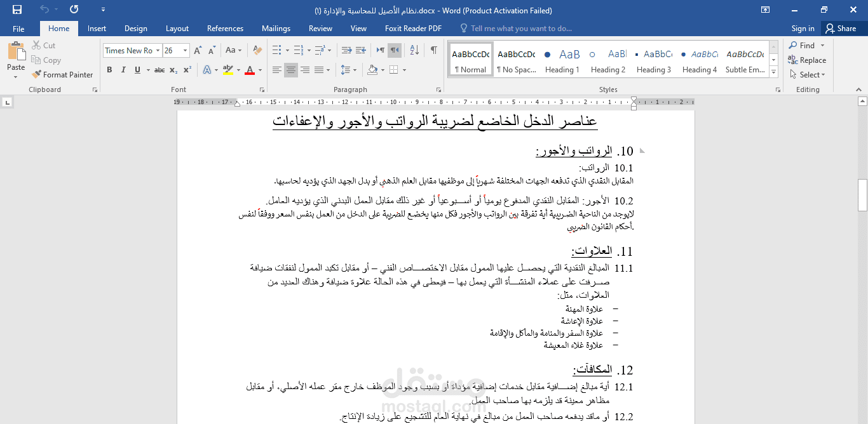The width and height of the screenshot is (868, 424).
Task: Open the Clipboard pane launcher
Action: 95,90
